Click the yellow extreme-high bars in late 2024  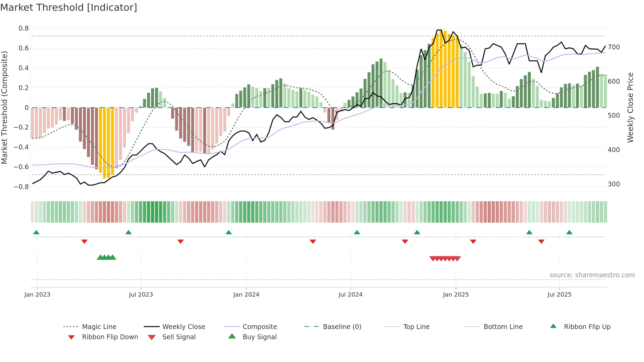click(x=445, y=69)
